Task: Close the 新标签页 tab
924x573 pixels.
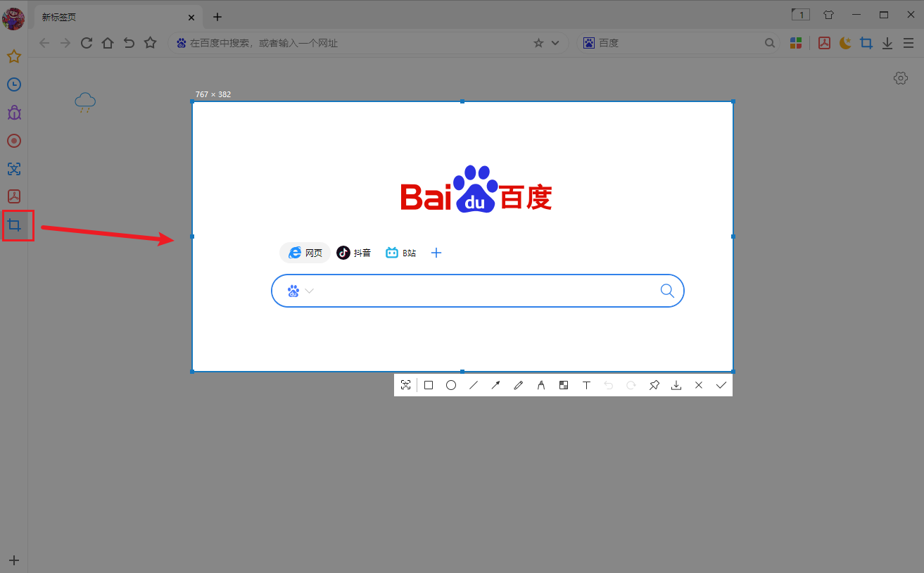Action: (191, 17)
